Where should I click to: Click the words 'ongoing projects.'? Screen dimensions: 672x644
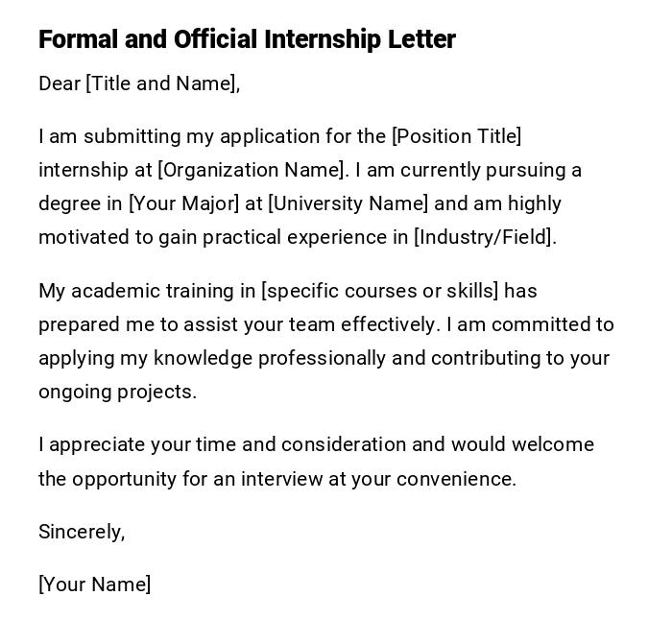(x=117, y=392)
